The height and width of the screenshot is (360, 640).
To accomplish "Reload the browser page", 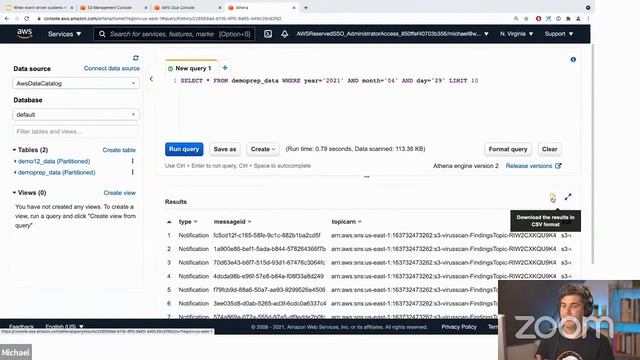I will [27, 19].
